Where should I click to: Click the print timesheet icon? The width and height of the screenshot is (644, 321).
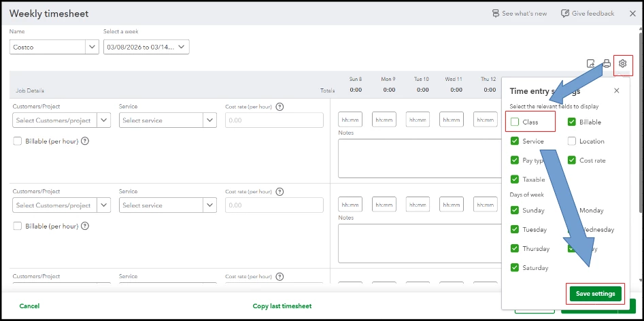[x=607, y=64]
